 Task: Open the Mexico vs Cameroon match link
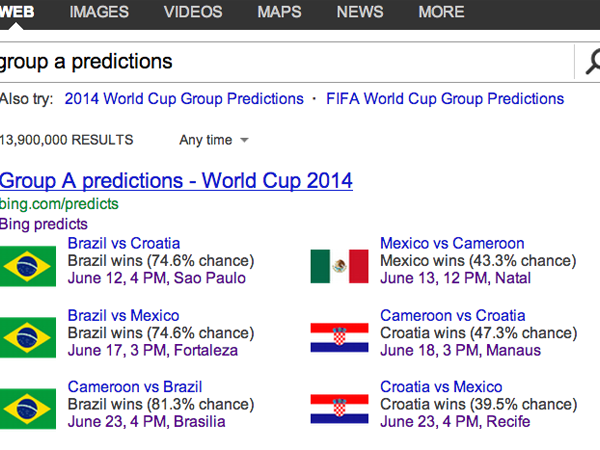tap(452, 243)
